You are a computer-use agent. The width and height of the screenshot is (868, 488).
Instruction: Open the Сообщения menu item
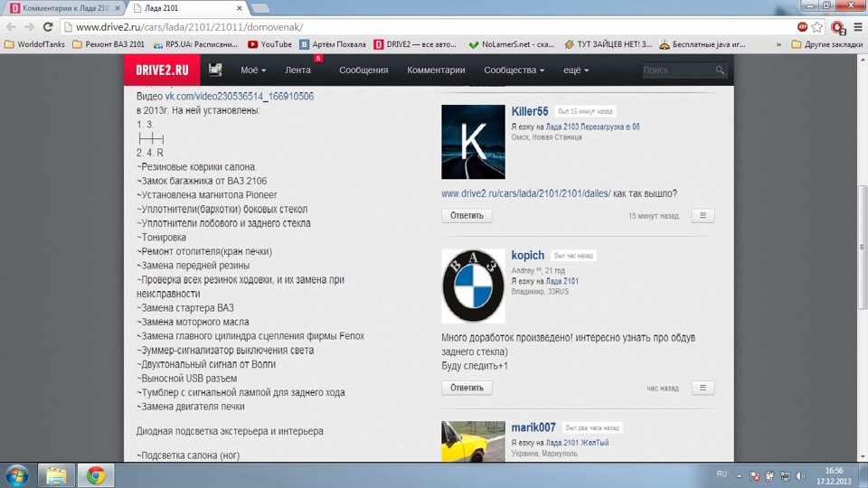click(x=363, y=70)
